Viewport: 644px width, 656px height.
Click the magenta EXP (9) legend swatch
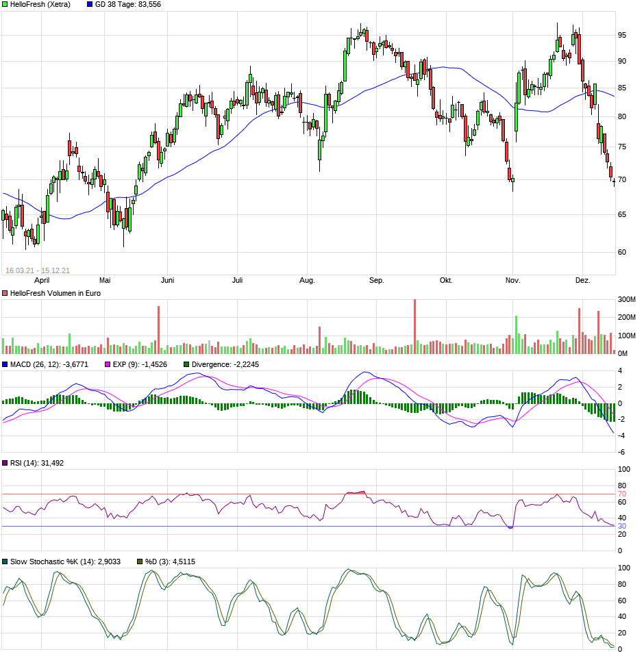coord(108,364)
